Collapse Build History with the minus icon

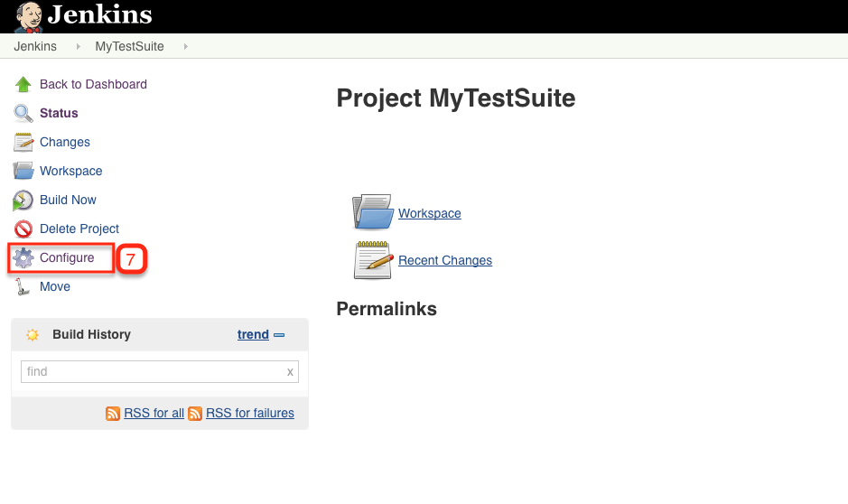(x=279, y=335)
